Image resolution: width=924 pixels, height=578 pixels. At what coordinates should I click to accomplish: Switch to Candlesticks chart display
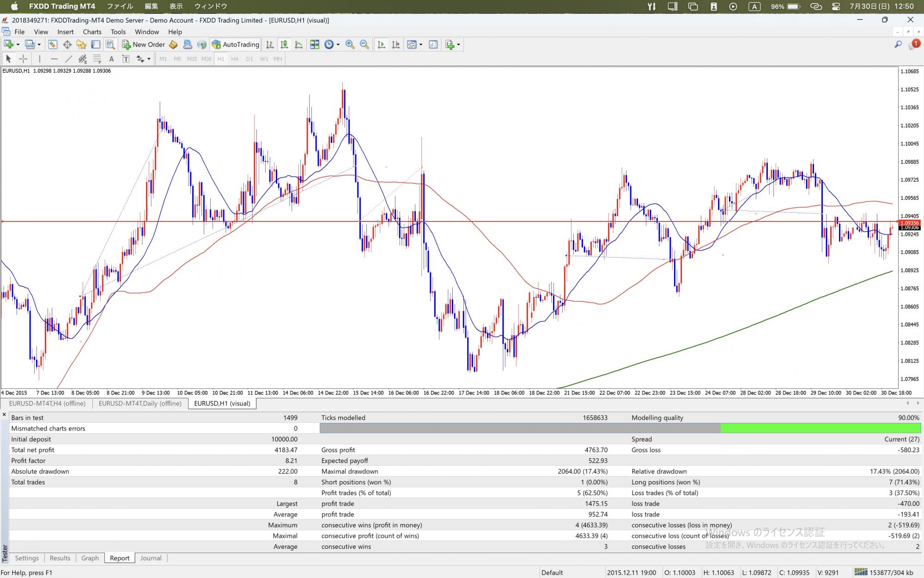coord(284,44)
